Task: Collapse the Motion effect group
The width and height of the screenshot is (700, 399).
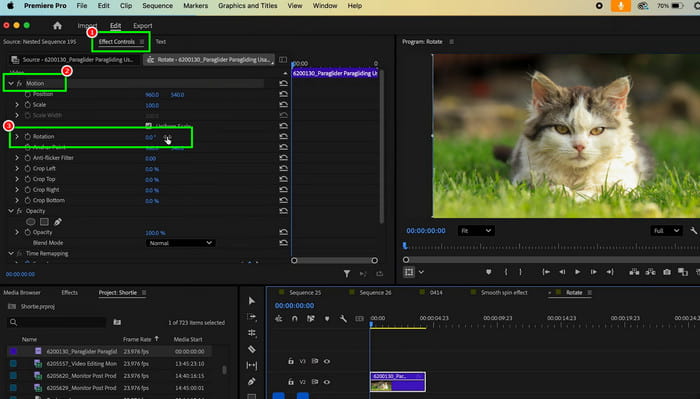Action: coord(11,83)
